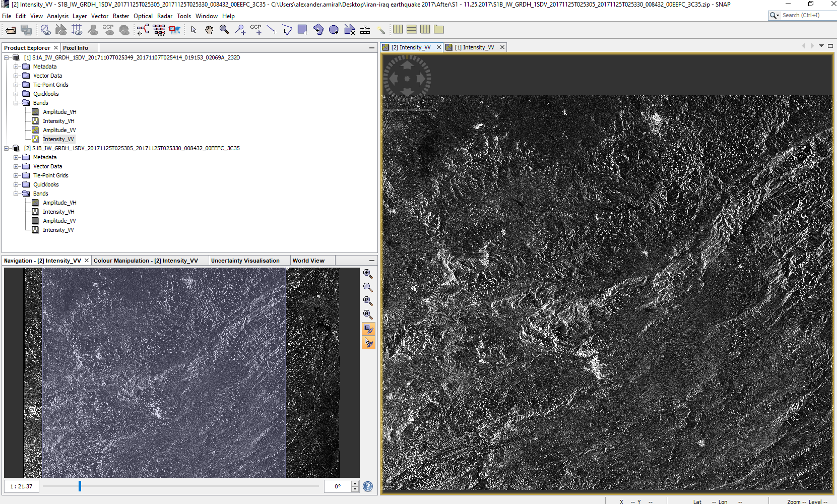Click zoom in icon in Navigation panel
Viewport: 837px width, 504px height.
tap(368, 274)
